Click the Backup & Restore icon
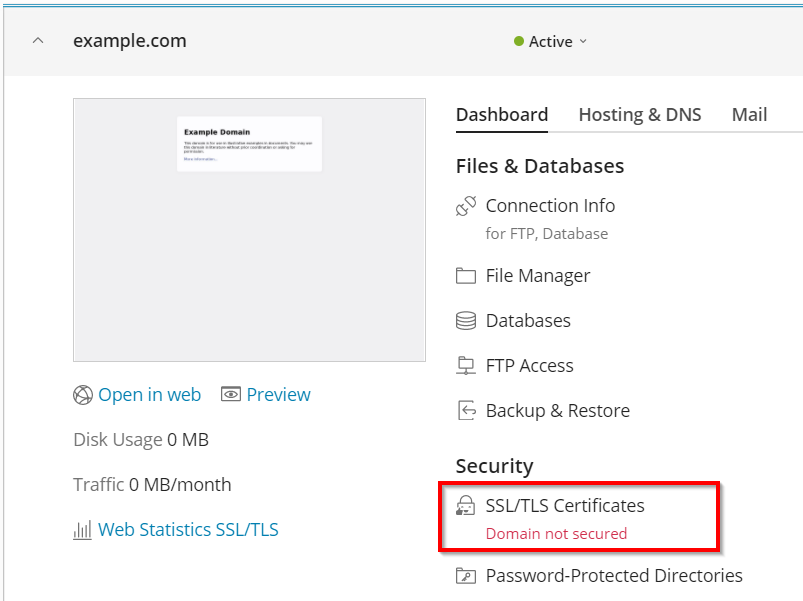This screenshot has height=601, width=803. click(465, 411)
